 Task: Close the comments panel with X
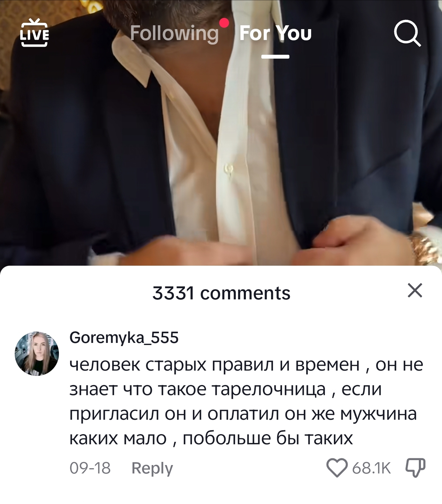click(415, 291)
